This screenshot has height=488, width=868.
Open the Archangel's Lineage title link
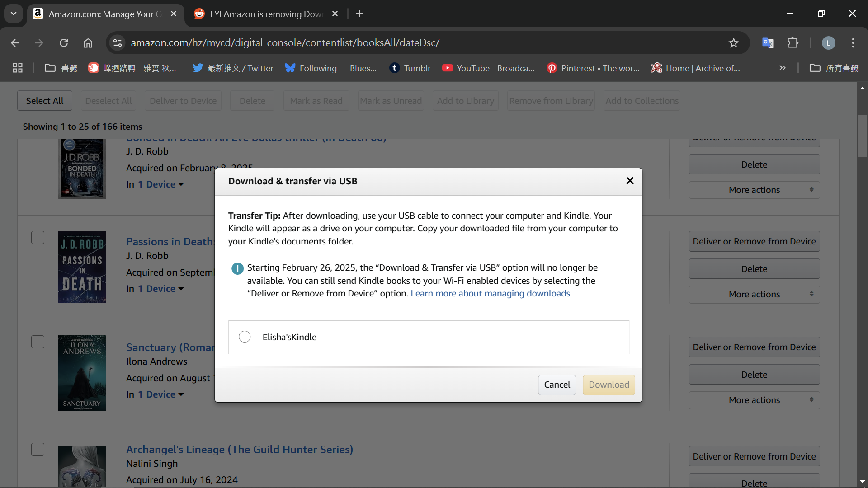pyautogui.click(x=240, y=450)
